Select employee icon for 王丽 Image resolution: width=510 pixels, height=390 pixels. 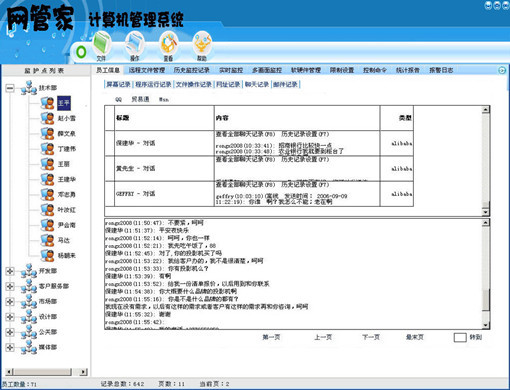tap(47, 164)
